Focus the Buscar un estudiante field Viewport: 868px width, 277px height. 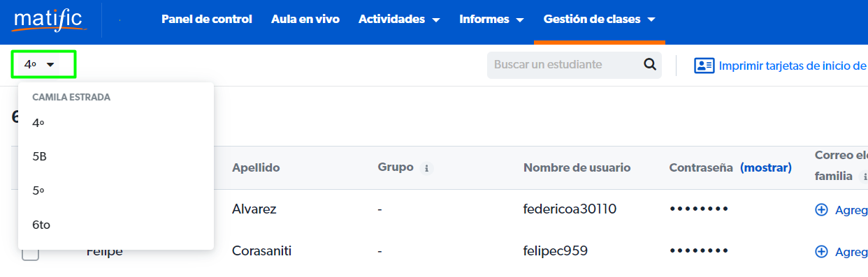click(x=565, y=65)
